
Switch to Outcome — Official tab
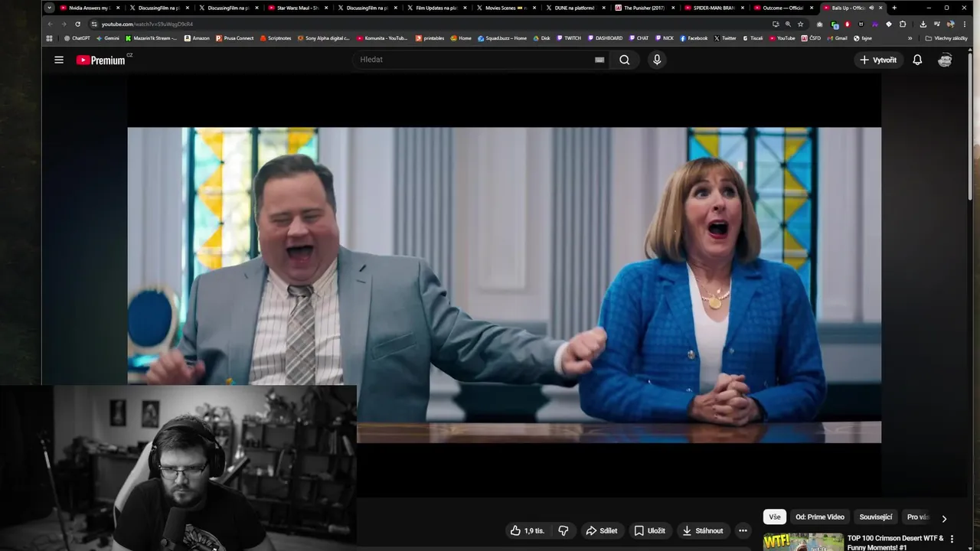(782, 8)
